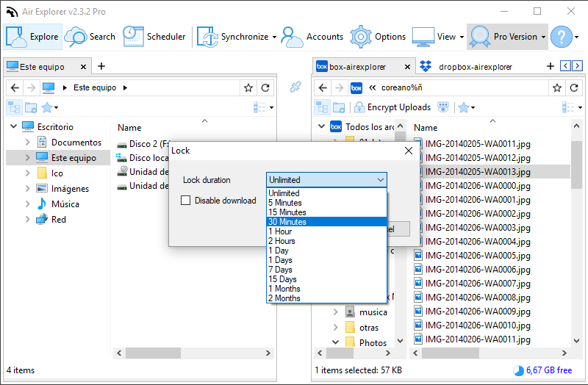Choose 30 Minutes lock duration
588x385 pixels.
click(326, 222)
